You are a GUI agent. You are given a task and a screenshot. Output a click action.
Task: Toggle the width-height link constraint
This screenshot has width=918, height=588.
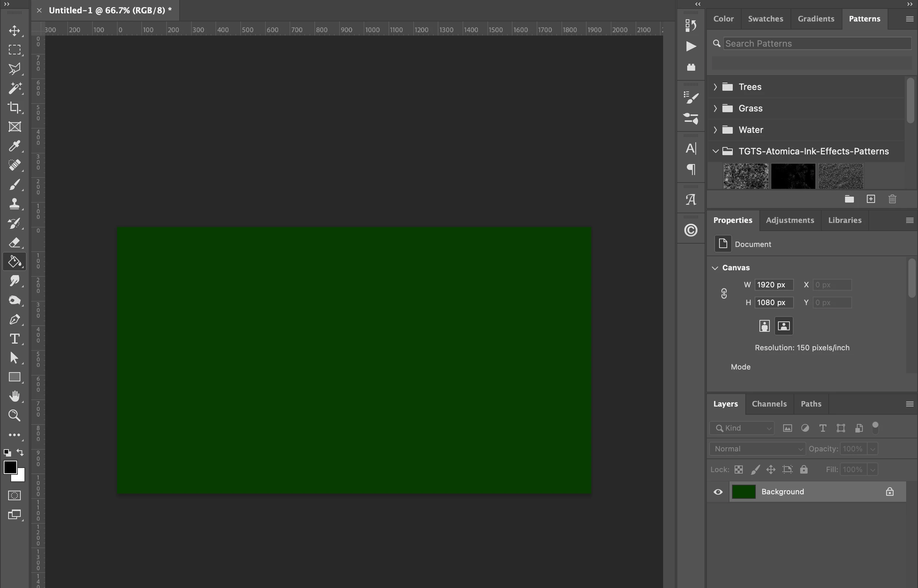[724, 294]
